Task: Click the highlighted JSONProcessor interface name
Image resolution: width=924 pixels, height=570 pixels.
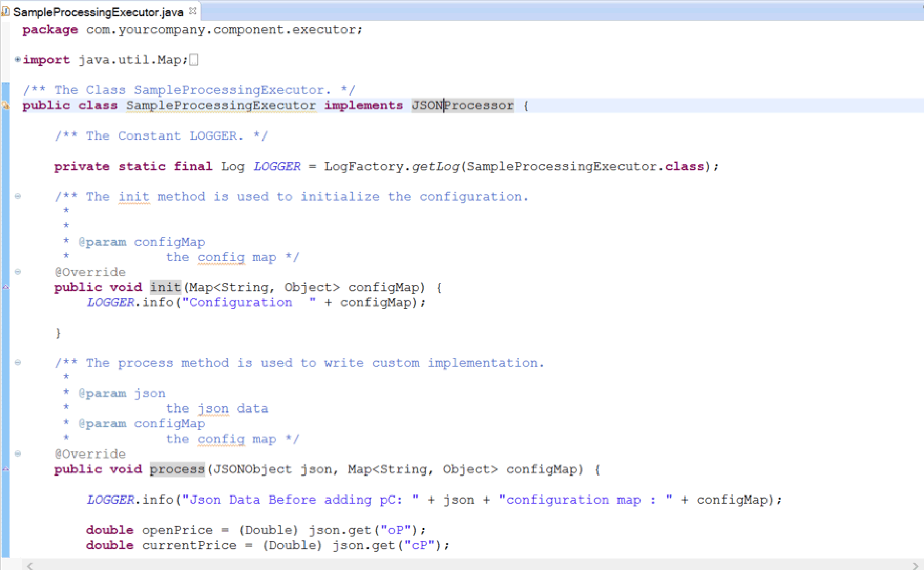Action: pos(463,105)
